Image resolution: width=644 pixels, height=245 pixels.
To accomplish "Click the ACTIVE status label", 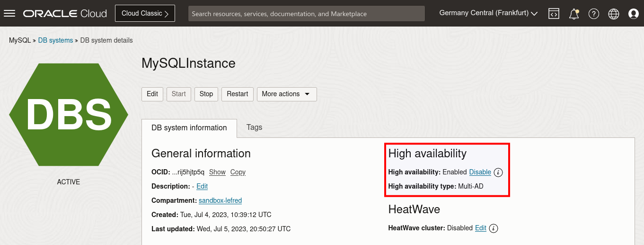I will point(69,182).
